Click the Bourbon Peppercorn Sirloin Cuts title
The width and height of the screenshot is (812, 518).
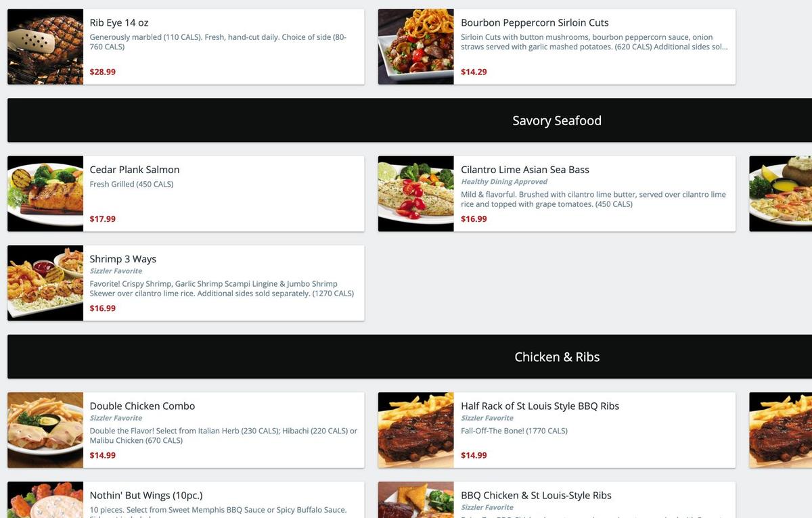click(535, 23)
